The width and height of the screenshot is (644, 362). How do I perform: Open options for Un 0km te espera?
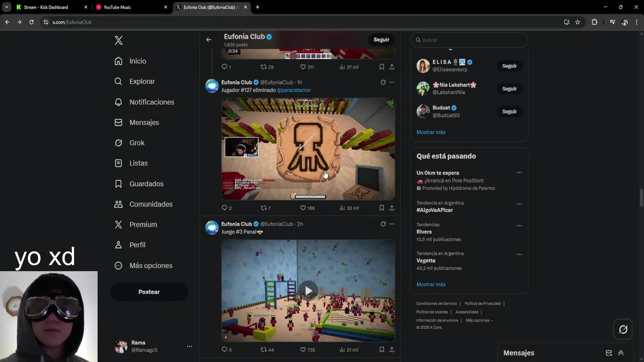coord(519,172)
